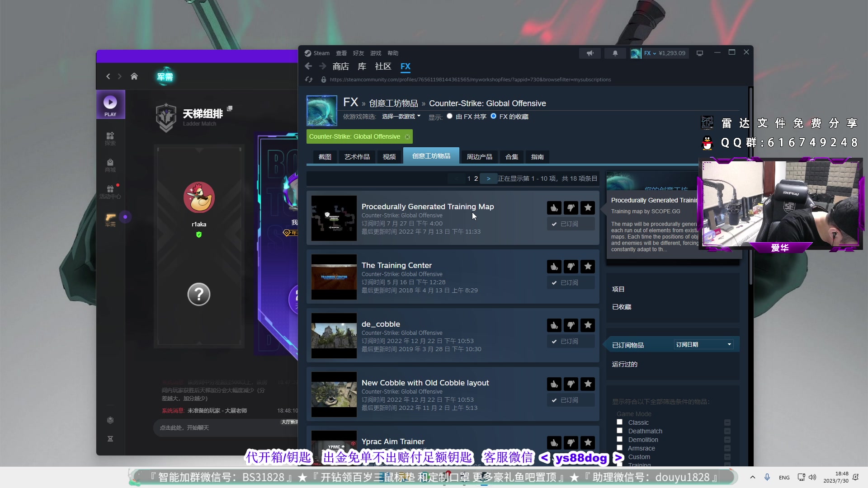Click Steam forward arrow navigation
868x488 pixels.
pyautogui.click(x=322, y=66)
